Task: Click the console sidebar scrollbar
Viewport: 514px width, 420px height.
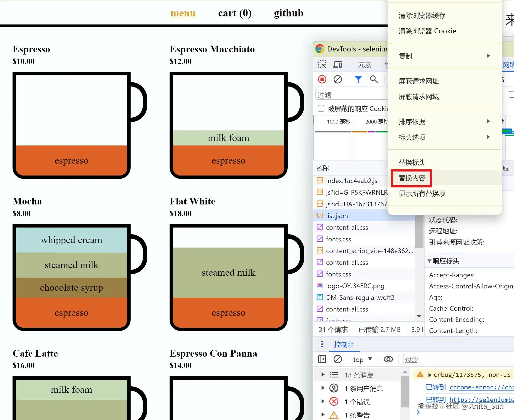Action: [405, 391]
